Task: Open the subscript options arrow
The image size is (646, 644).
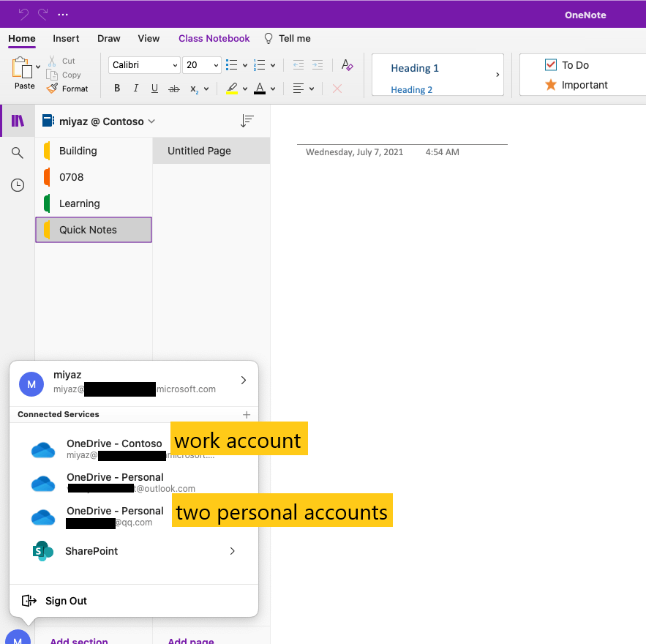Action: point(206,89)
